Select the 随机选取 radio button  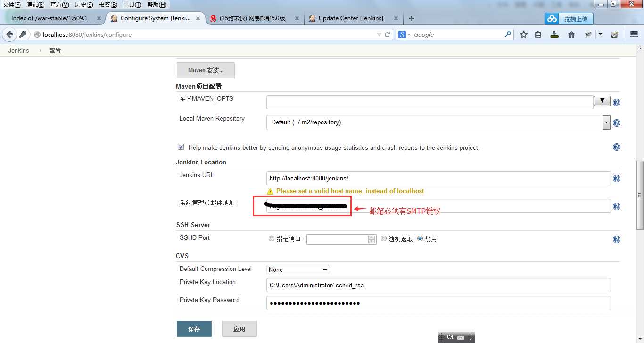384,239
